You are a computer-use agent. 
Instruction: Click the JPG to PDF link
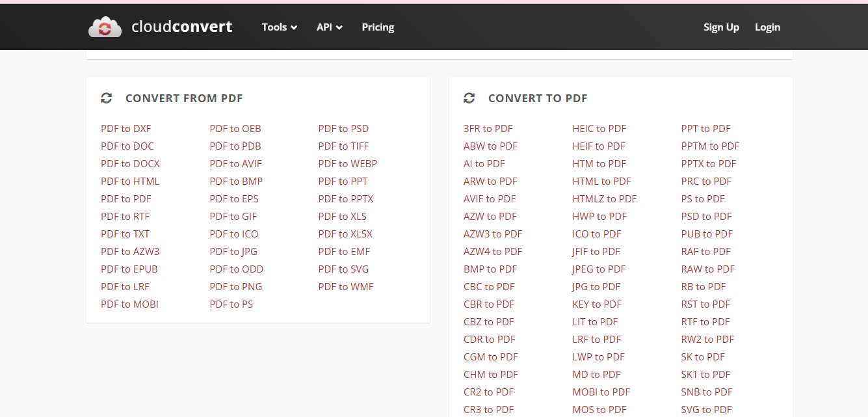[596, 287]
